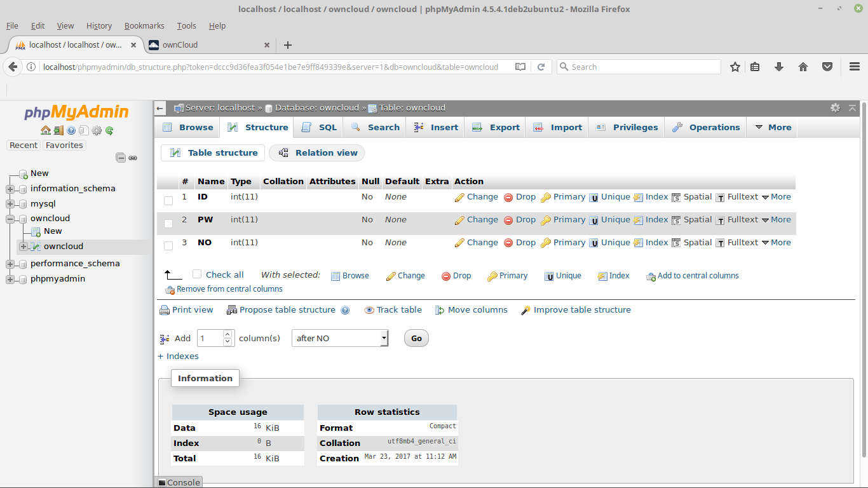Open Pocket save icon

[827, 67]
